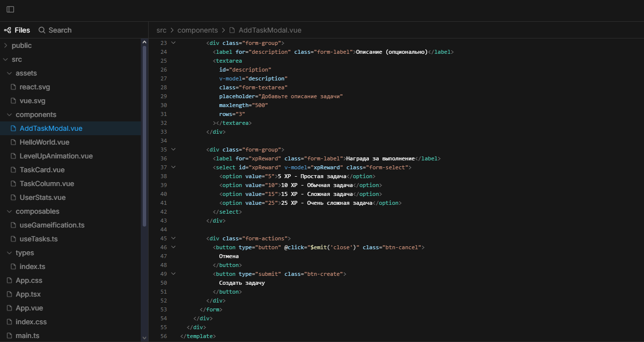
Task: Click 'Награда за выполнение' label text
Action: click(380, 158)
